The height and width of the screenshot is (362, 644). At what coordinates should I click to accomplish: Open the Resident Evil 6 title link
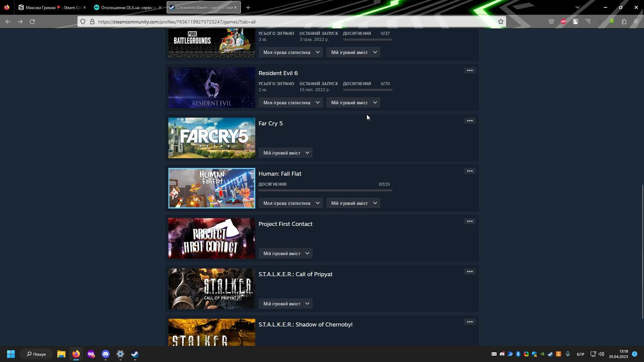pos(278,73)
